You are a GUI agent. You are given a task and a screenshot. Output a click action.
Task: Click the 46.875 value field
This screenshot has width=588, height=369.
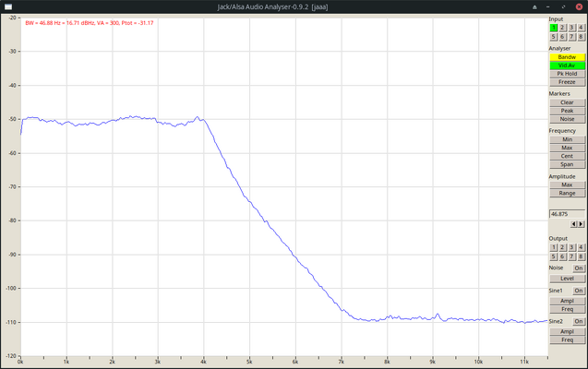[x=567, y=214]
